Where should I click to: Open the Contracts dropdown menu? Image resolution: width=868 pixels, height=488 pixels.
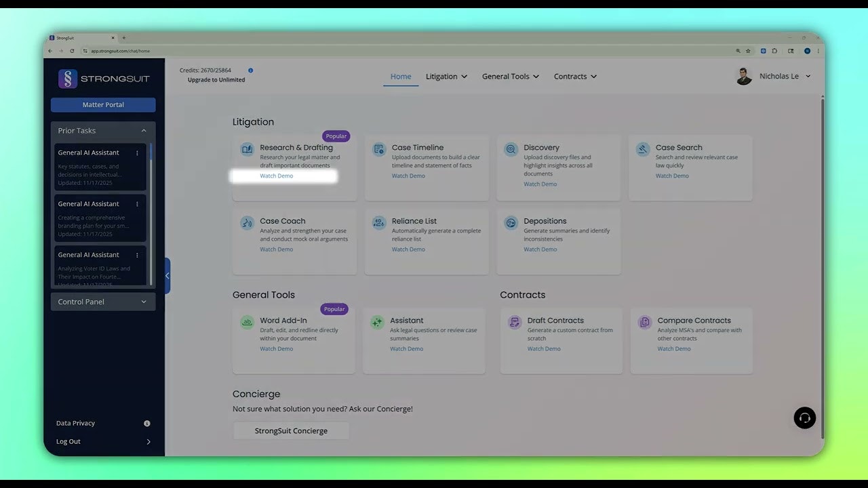[x=575, y=77]
